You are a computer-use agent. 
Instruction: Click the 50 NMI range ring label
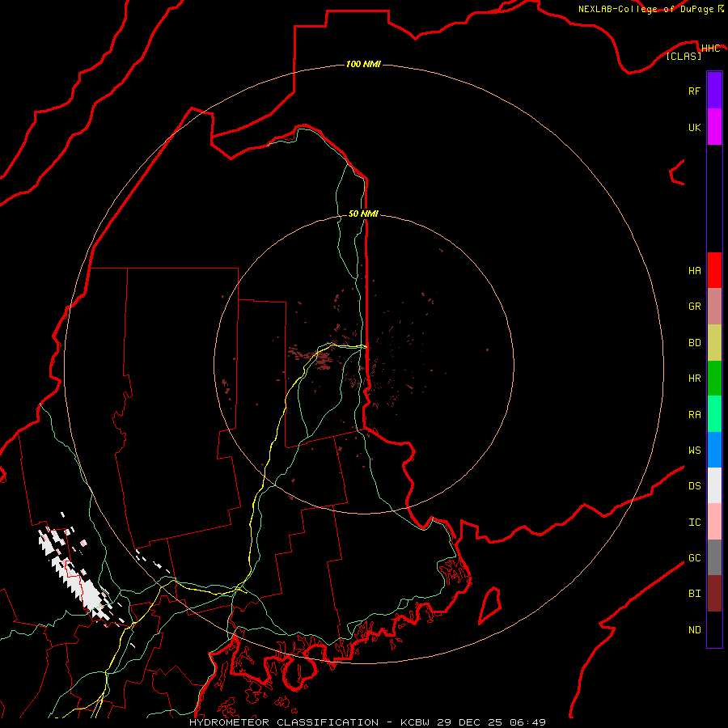363,214
